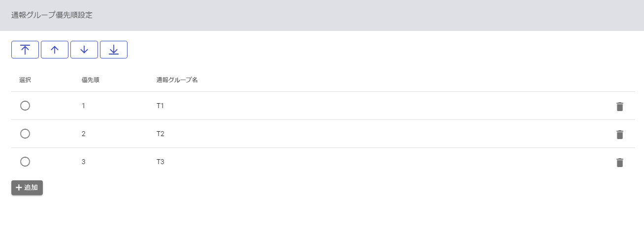Screen dimensions: 644x227
Task: Delete the T1 group with trash icon
Action: click(620, 106)
